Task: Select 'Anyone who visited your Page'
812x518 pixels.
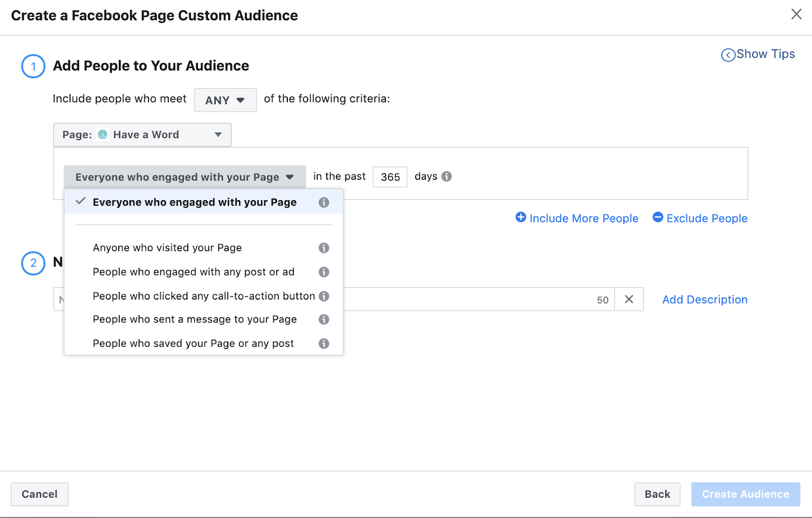Action: pos(167,248)
